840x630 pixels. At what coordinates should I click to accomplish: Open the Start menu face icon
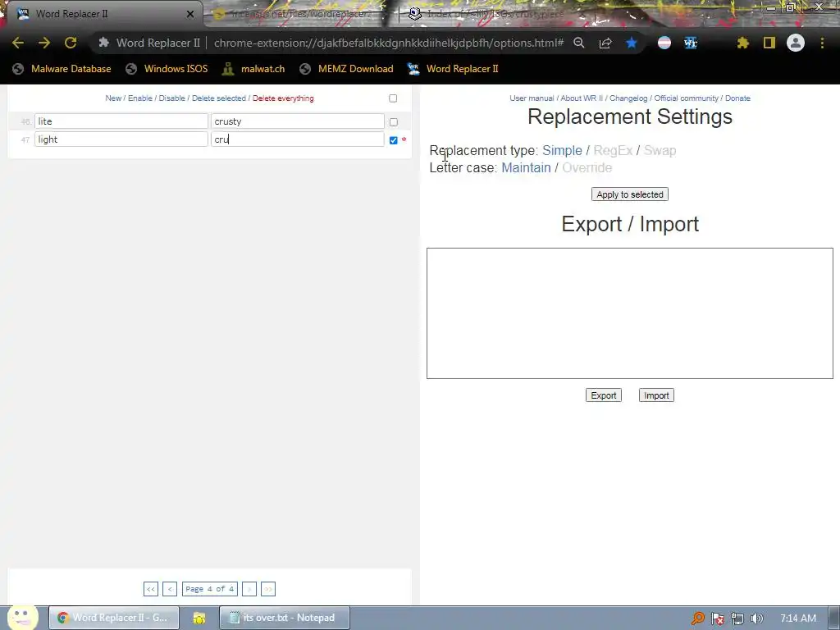22,617
